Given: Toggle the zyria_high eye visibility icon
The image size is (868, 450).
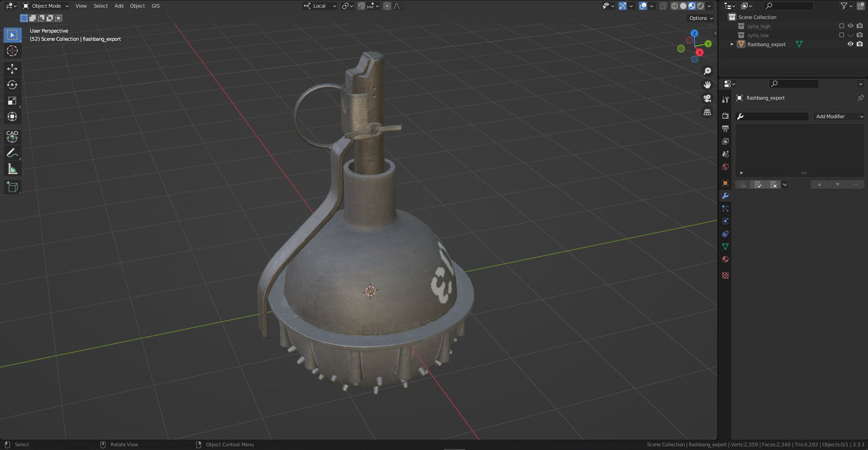Looking at the screenshot, I should (850, 26).
